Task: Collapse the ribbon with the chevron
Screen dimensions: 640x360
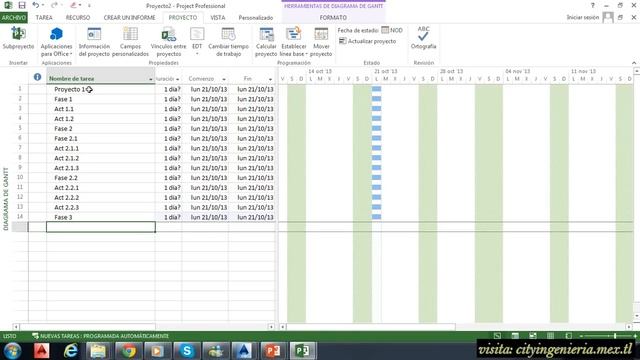Action: [633, 63]
